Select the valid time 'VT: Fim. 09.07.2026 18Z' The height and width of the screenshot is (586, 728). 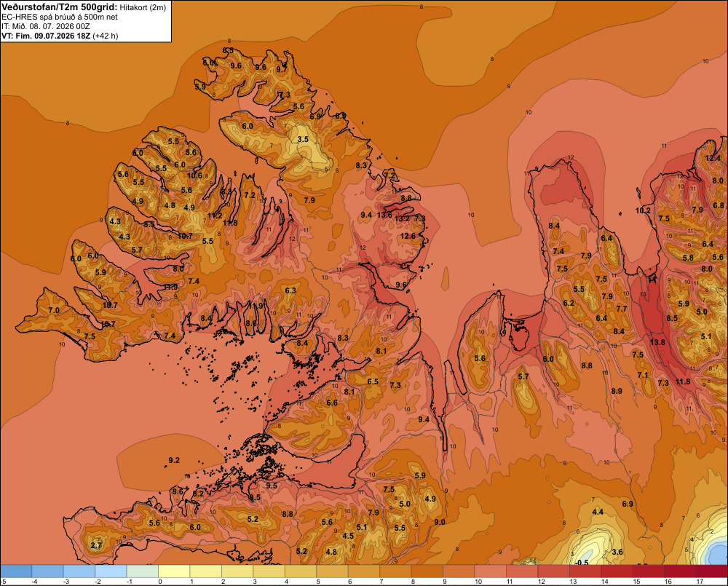[x=46, y=36]
